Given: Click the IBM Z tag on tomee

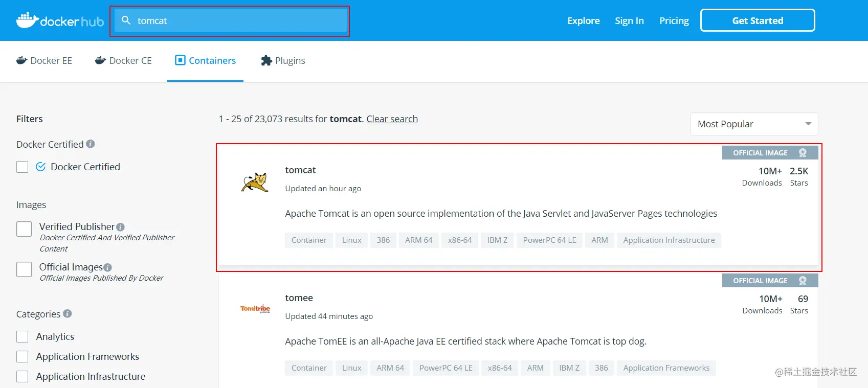Looking at the screenshot, I should point(569,368).
